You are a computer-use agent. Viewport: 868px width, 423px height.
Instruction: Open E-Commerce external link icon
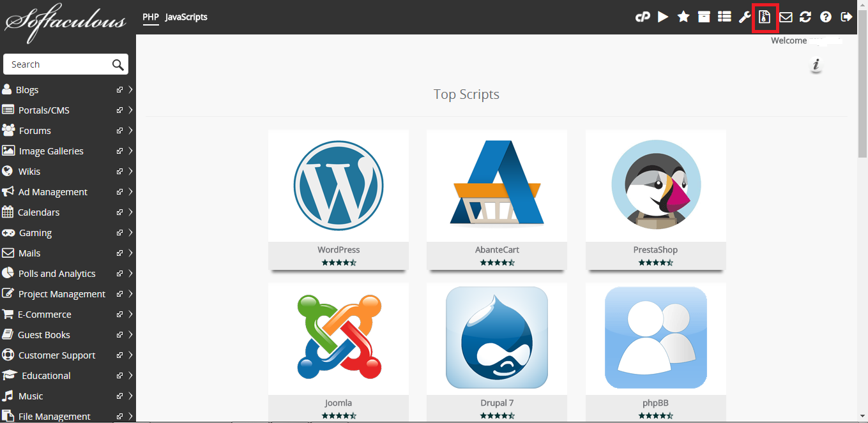coord(119,315)
